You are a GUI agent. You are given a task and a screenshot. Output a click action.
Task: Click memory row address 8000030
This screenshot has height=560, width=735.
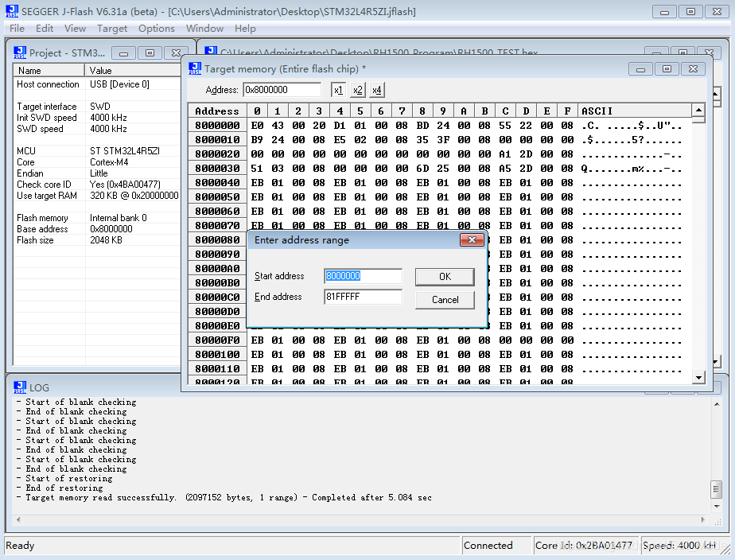coord(217,168)
